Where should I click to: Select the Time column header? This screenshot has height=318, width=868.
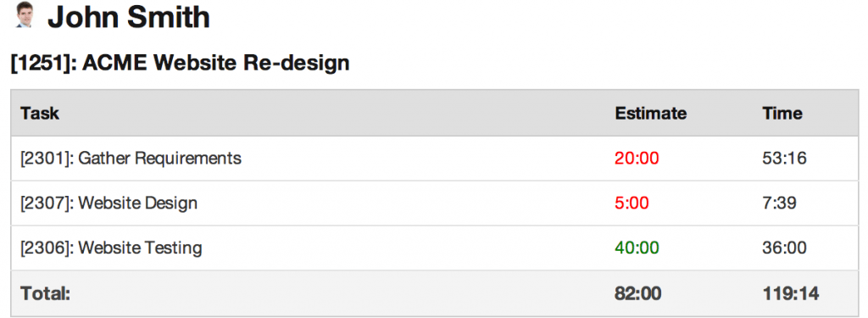782,113
